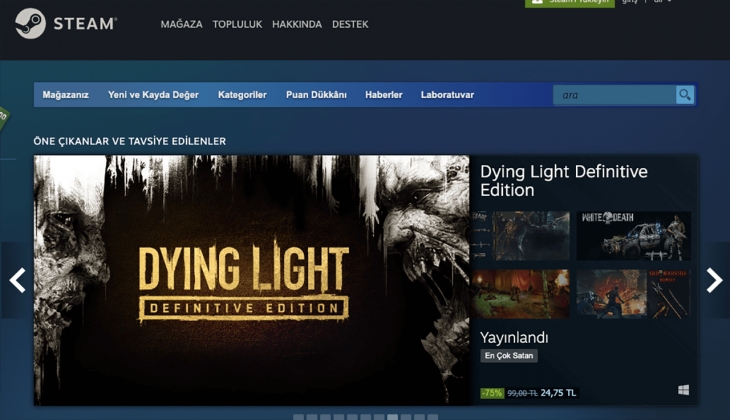Click ÖNE ÇIKANLAR VE TAVSİYE EDİLENLER heading

pyautogui.click(x=130, y=141)
